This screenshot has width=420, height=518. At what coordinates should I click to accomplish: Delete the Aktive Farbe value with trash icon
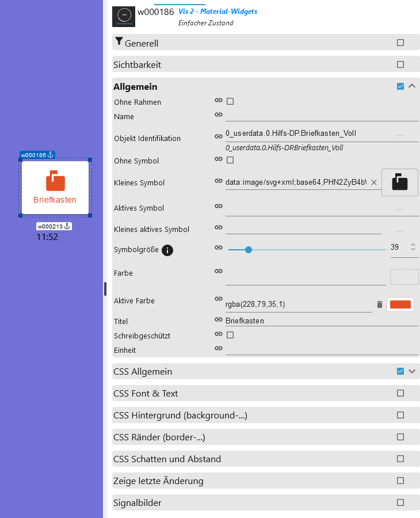click(379, 304)
